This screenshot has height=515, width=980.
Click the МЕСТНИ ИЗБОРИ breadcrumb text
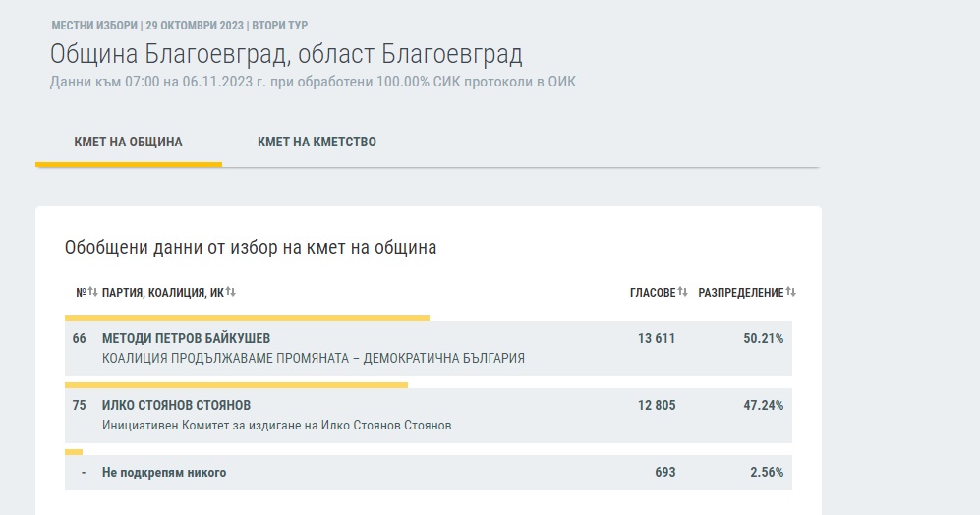click(x=93, y=25)
